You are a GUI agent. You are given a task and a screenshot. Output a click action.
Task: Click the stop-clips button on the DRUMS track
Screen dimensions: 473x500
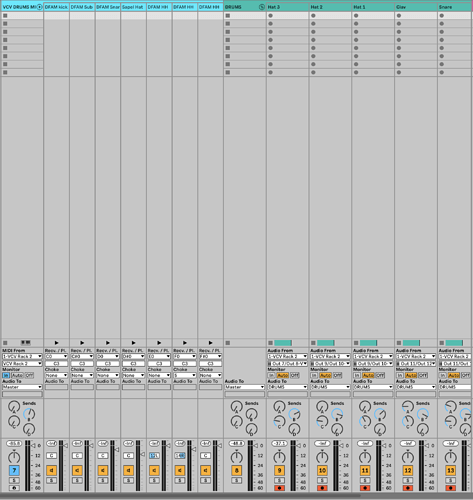tap(228, 343)
